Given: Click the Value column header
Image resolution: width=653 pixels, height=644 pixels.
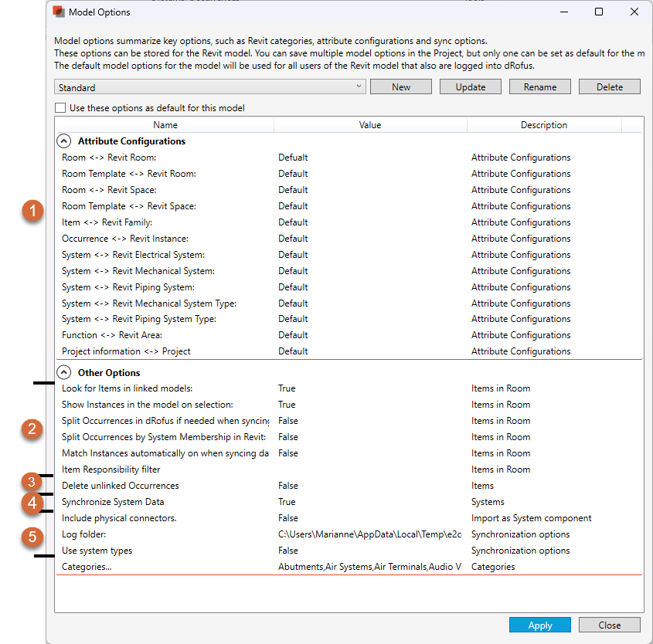Looking at the screenshot, I should pyautogui.click(x=369, y=125).
